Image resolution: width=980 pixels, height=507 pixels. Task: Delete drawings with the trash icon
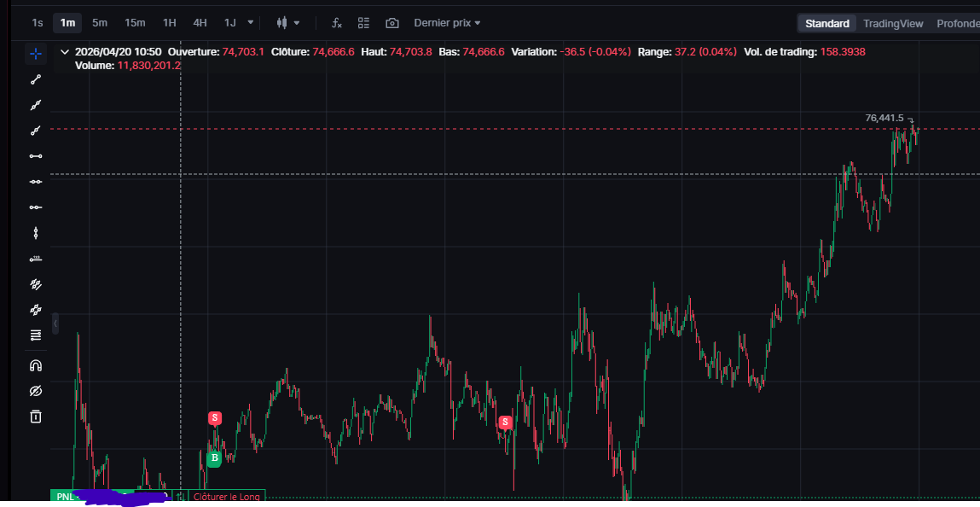36,417
